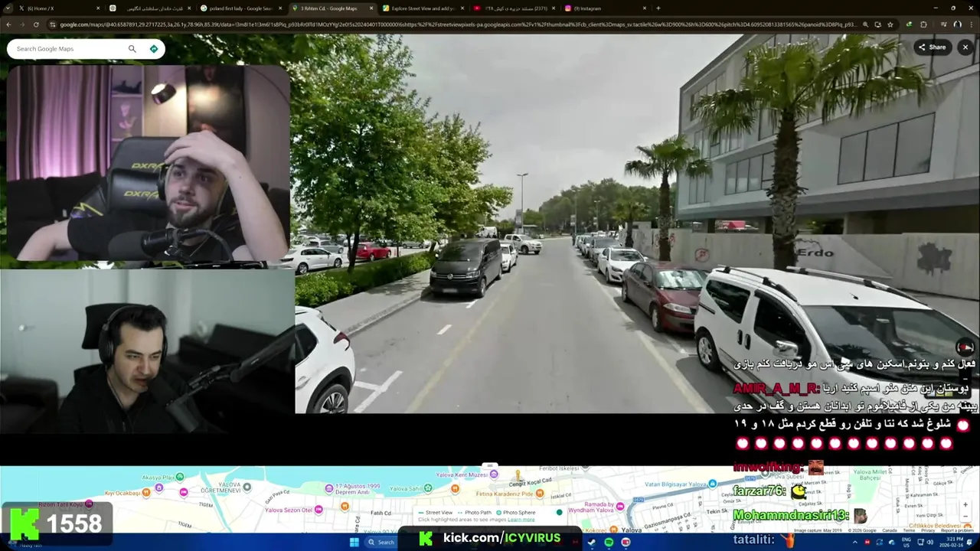This screenshot has height=551, width=980.
Task: Zoom in on the mini map
Action: (966, 505)
